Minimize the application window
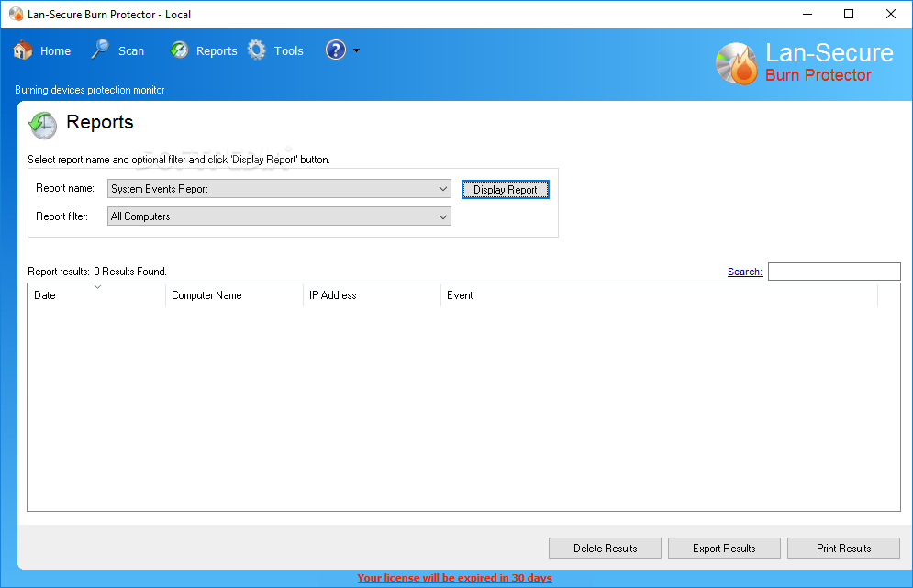The image size is (913, 588). 807,14
